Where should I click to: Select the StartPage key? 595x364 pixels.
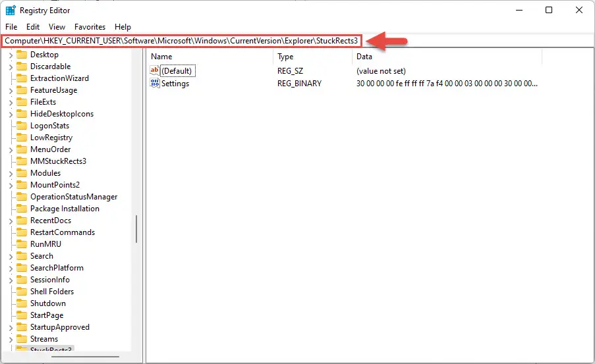pos(47,315)
